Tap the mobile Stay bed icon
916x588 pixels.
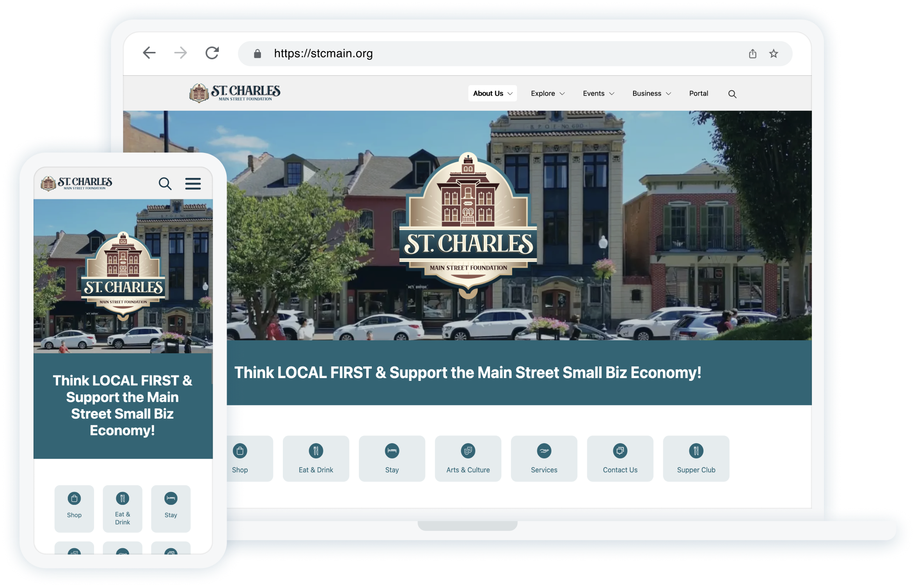[x=171, y=498]
